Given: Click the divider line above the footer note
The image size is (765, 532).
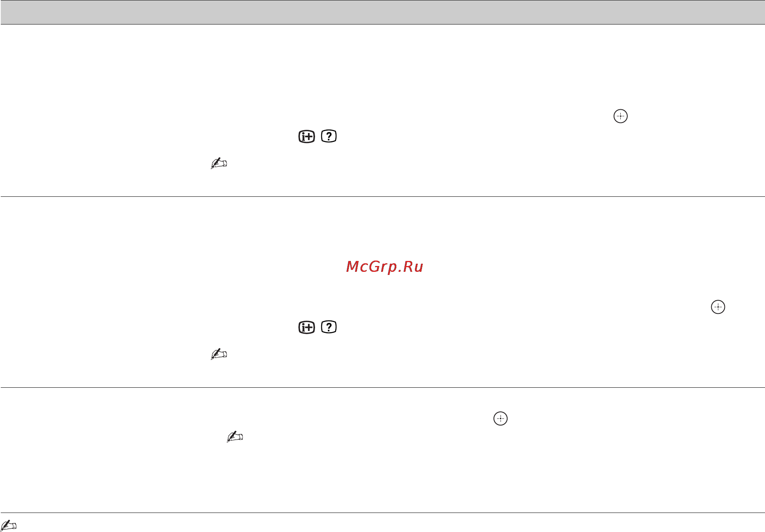Looking at the screenshot, I should pos(382,513).
